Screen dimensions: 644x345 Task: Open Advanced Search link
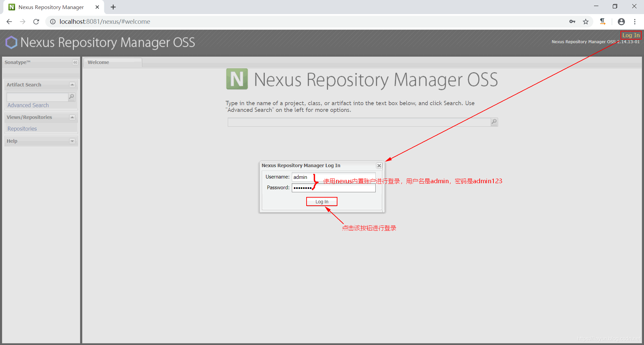(x=28, y=105)
